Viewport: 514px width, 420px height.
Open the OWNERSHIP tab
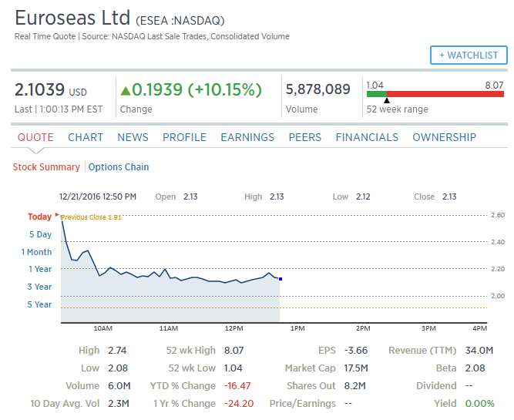(x=444, y=137)
